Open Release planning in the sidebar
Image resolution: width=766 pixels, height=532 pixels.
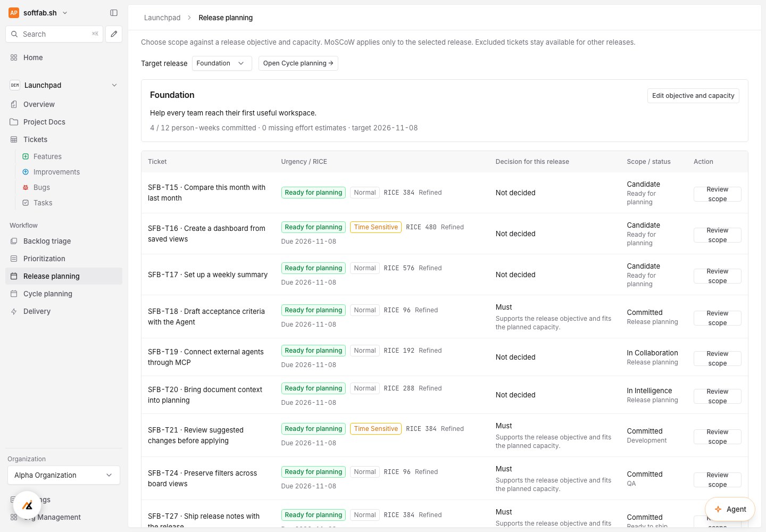click(x=64, y=276)
